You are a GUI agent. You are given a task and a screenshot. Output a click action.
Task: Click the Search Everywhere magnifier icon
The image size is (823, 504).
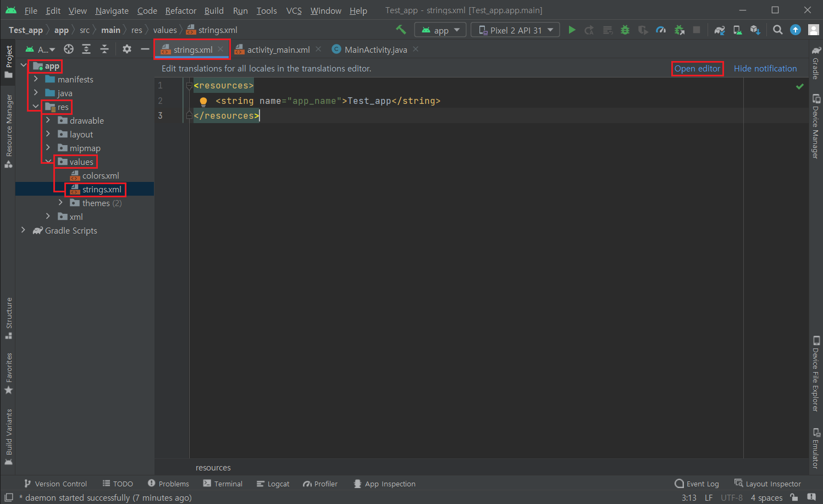pyautogui.click(x=777, y=30)
